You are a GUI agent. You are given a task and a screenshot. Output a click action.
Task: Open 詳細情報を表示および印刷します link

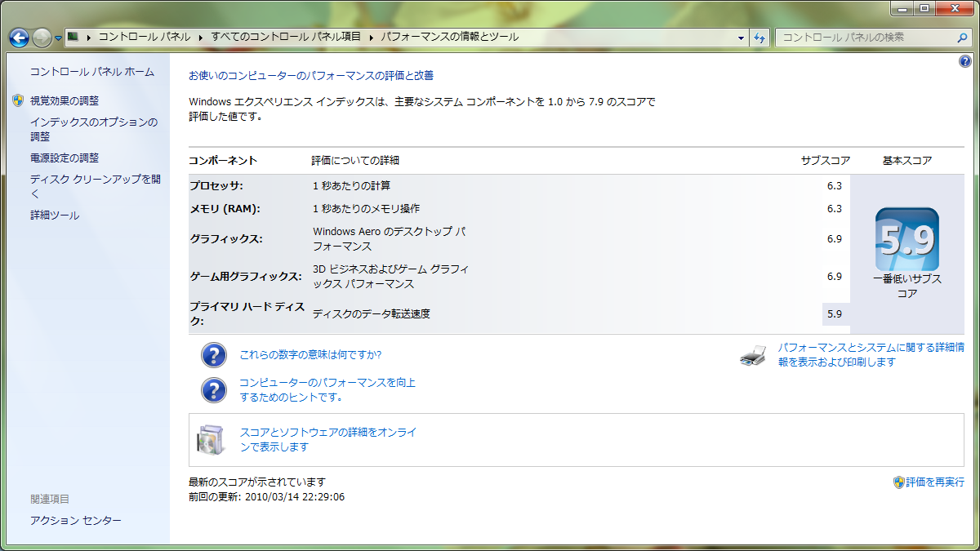point(871,355)
